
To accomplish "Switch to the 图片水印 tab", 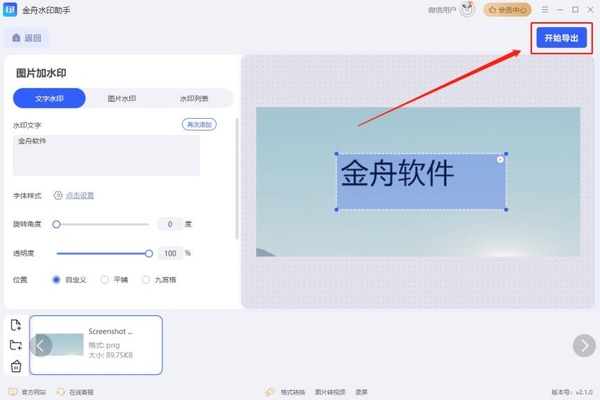I will [122, 98].
